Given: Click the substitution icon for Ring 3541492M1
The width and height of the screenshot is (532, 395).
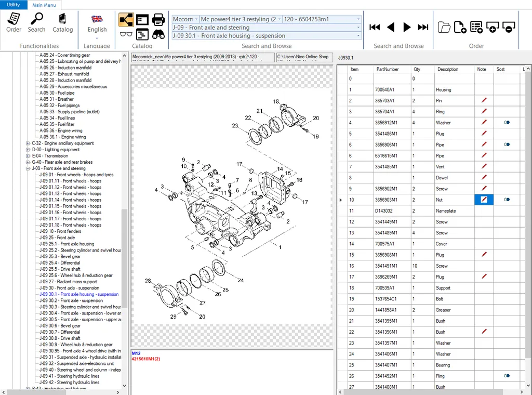Looking at the screenshot, I should click(507, 376).
